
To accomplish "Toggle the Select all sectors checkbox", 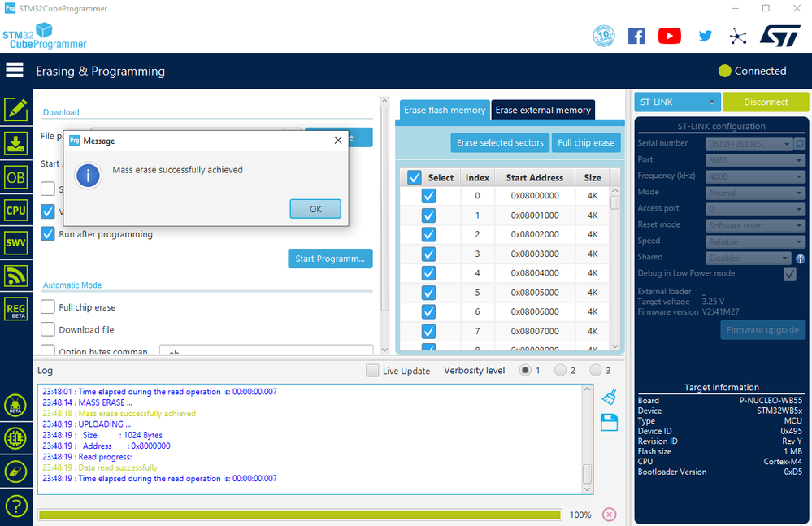I will [x=415, y=177].
